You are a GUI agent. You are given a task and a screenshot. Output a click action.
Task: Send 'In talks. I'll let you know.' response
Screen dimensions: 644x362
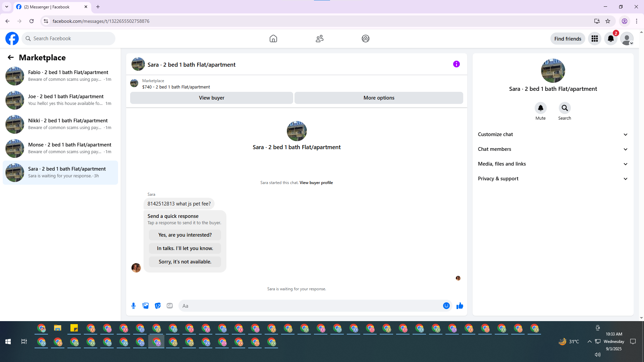click(x=185, y=248)
